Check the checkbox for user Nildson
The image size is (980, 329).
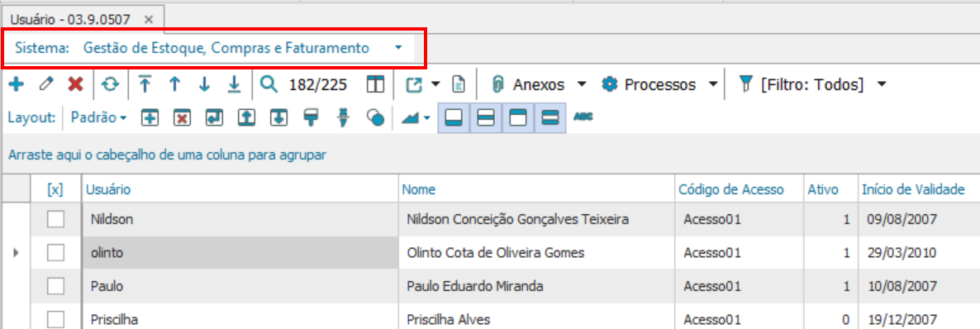(x=56, y=219)
